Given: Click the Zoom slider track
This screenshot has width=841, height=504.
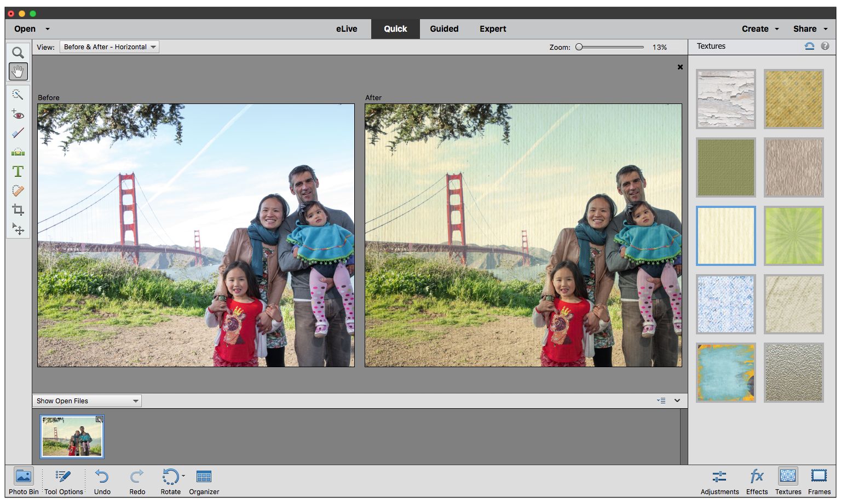Looking at the screenshot, I should point(611,47).
